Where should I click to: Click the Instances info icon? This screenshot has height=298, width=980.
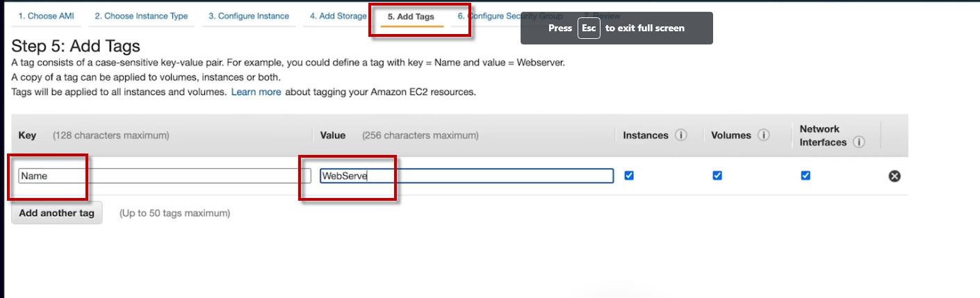pos(681,135)
